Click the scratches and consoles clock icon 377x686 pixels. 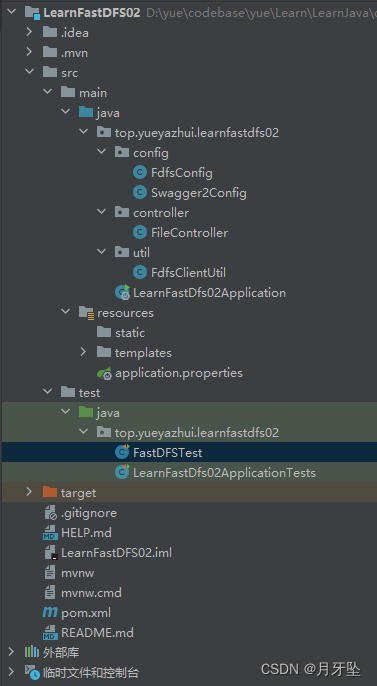(x=32, y=672)
